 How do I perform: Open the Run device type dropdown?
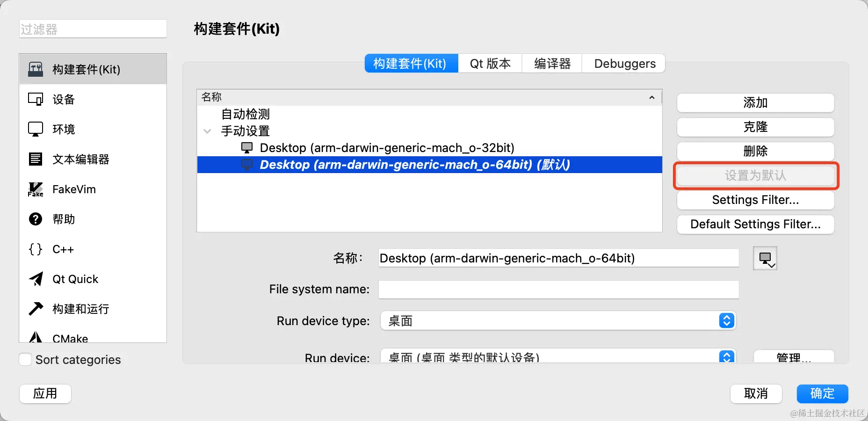click(x=558, y=320)
